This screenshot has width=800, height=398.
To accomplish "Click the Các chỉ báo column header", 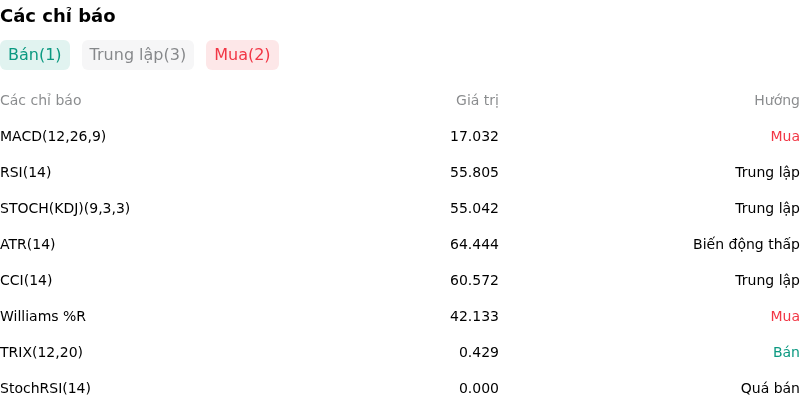I will coord(41,101).
